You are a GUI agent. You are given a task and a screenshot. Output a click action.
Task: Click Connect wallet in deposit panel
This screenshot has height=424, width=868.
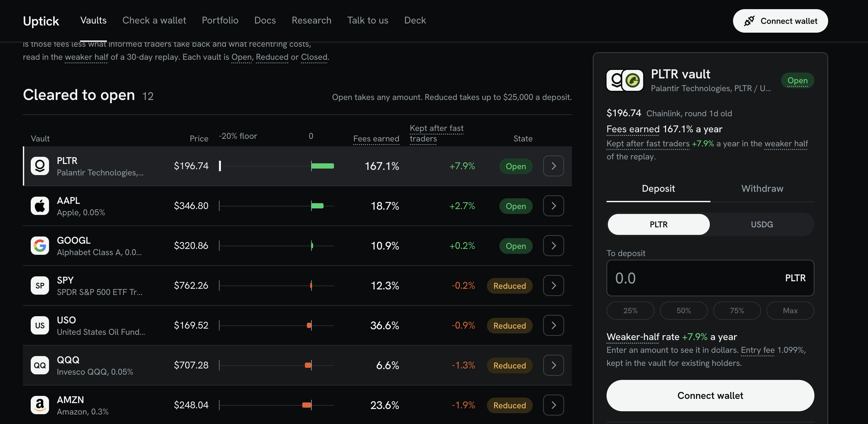[710, 395]
